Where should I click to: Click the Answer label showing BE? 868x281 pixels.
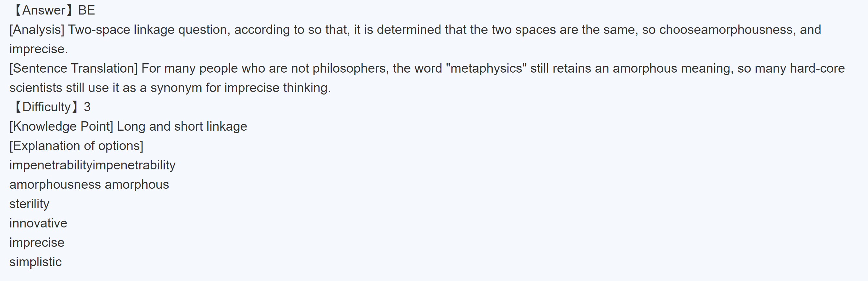click(54, 10)
